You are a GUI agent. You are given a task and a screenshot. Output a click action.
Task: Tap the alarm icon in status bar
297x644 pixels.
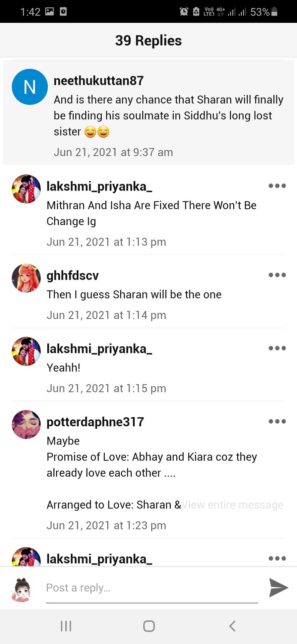(184, 12)
